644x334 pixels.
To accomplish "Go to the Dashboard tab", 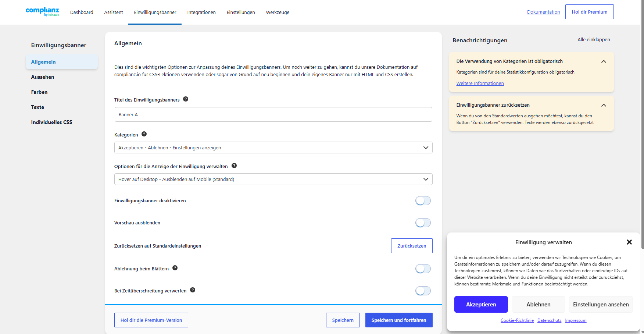I will point(82,13).
